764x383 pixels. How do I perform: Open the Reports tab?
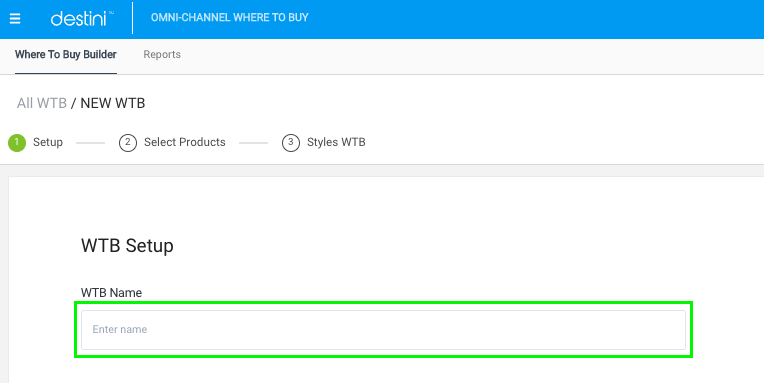162,55
